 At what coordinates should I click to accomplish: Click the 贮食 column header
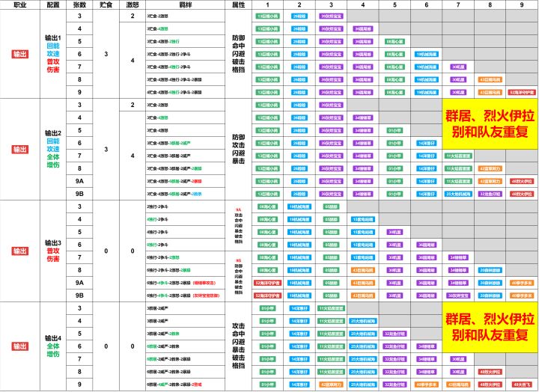pyautogui.click(x=106, y=4)
